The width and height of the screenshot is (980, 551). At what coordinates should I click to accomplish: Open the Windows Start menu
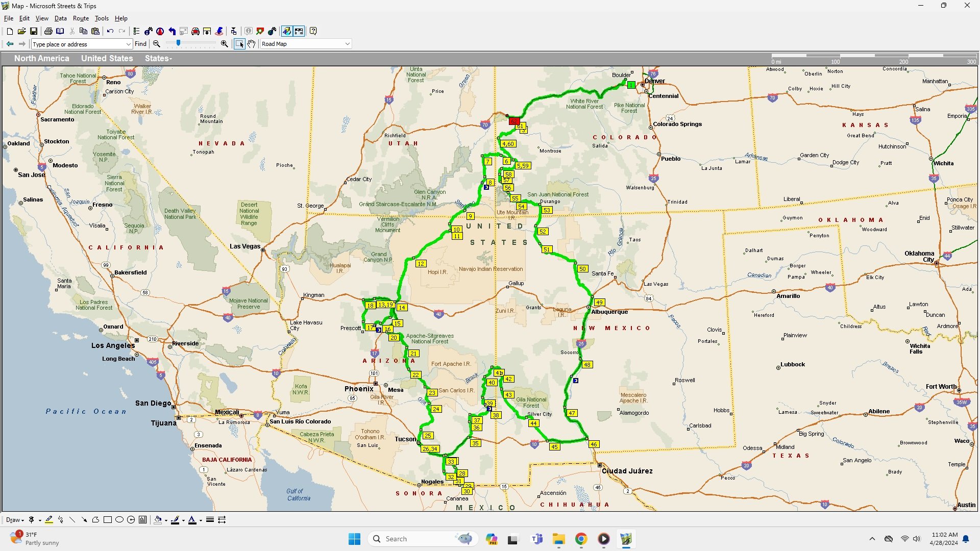tap(354, 539)
